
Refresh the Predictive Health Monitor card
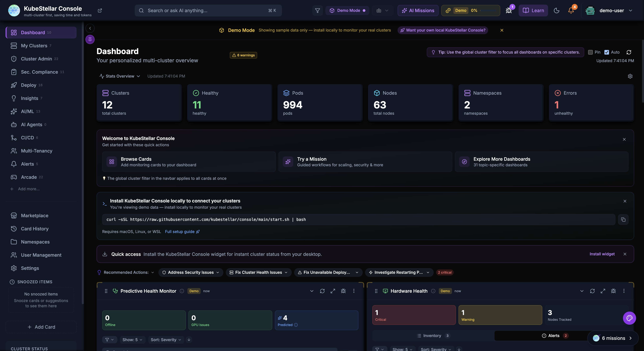click(322, 291)
